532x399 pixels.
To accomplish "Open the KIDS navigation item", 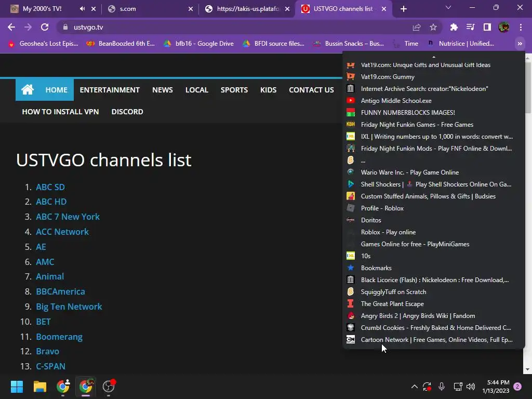I will 269,90.
